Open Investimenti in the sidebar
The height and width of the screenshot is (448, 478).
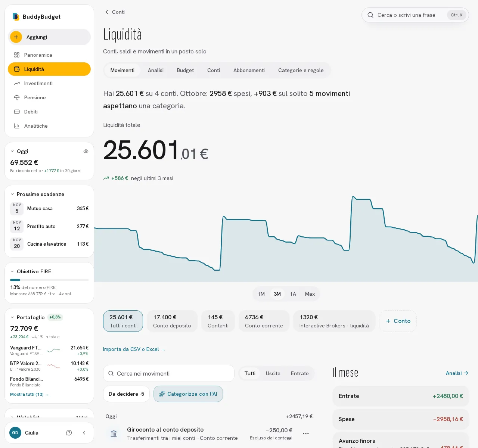click(x=49, y=83)
